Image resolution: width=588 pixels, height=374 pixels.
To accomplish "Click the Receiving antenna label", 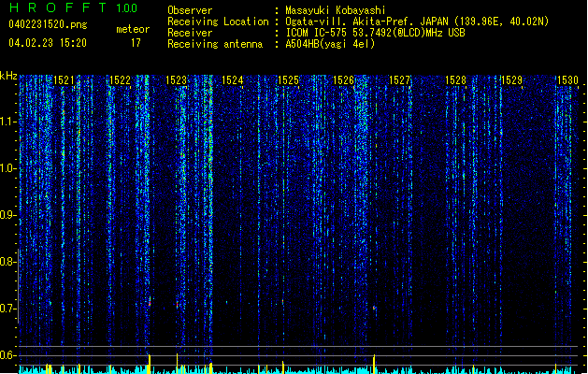I will pyautogui.click(x=215, y=44).
